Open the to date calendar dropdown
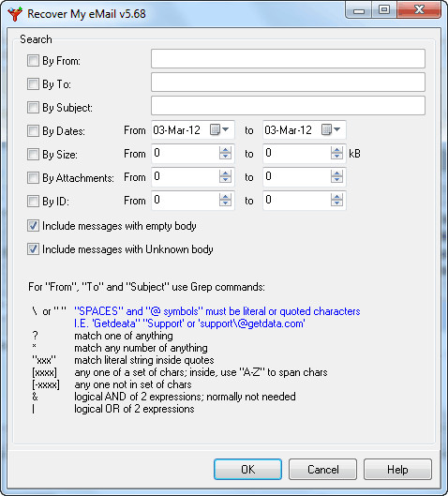 pyautogui.click(x=331, y=129)
